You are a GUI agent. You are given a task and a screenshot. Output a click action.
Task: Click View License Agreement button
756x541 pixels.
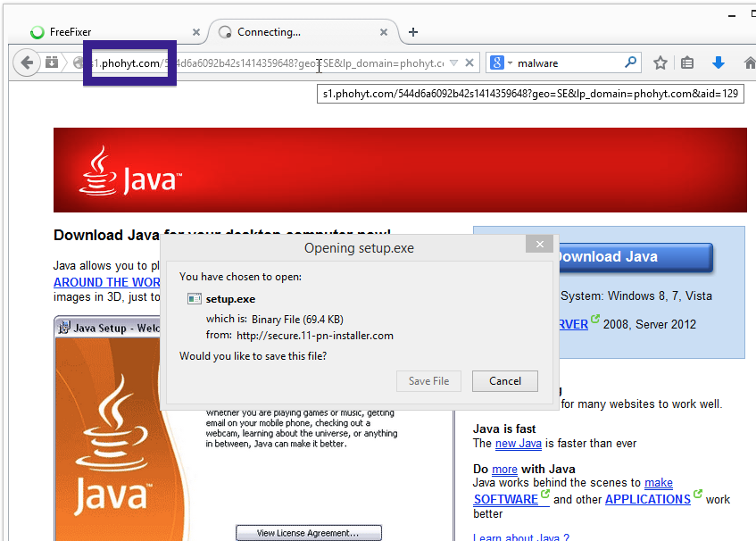click(x=309, y=533)
